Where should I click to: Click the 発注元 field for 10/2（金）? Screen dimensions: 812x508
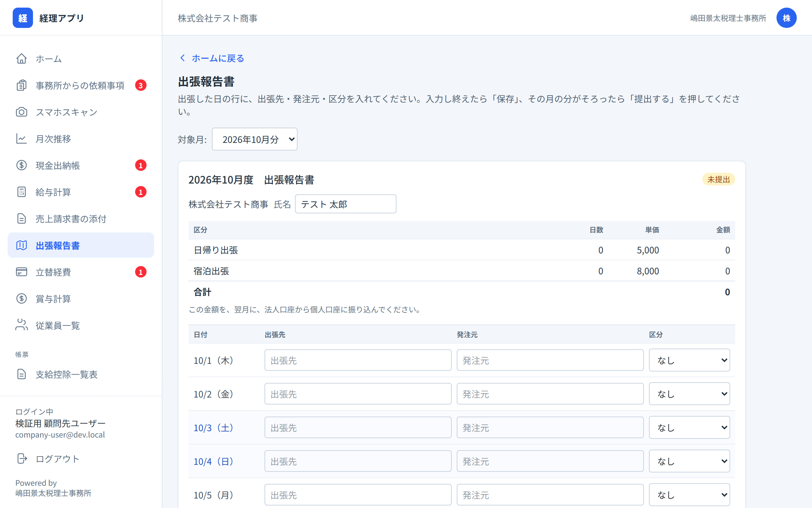[x=550, y=394]
